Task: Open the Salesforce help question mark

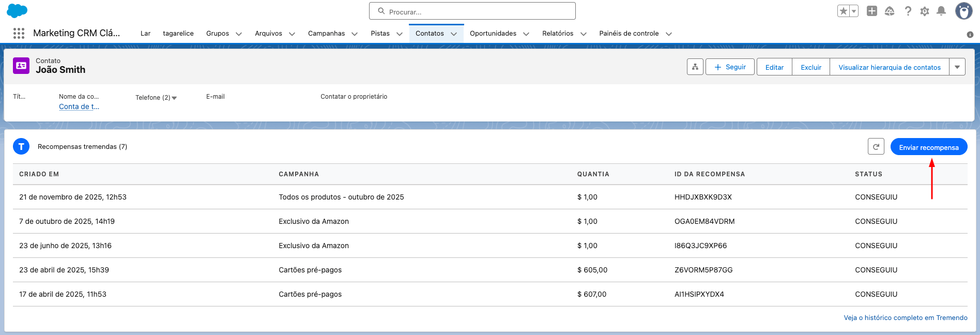Action: pos(908,11)
